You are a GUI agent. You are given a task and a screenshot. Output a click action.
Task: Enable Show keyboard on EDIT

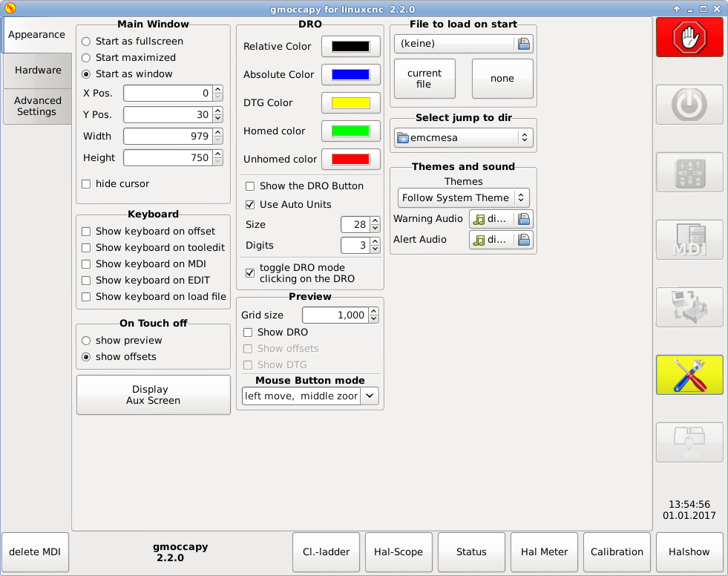(86, 280)
